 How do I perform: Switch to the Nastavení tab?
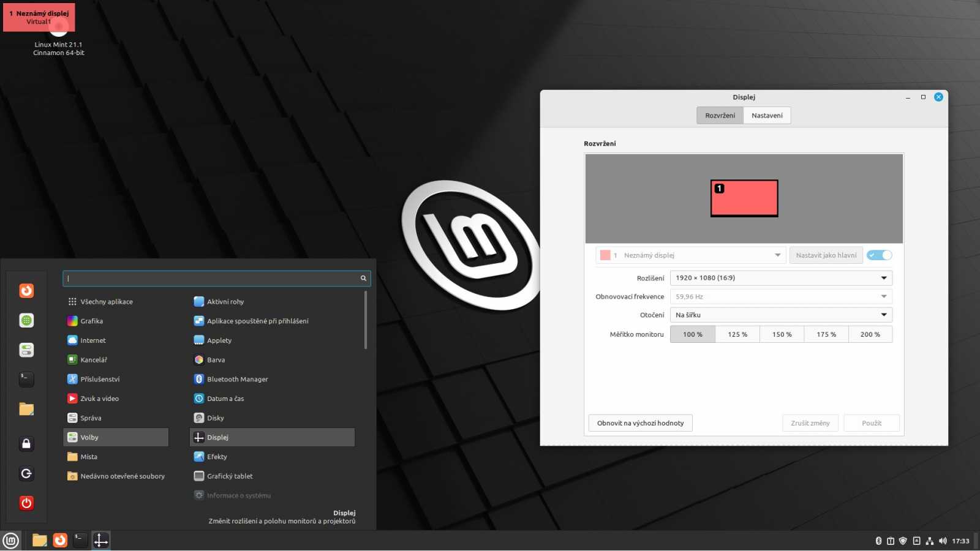pos(767,115)
